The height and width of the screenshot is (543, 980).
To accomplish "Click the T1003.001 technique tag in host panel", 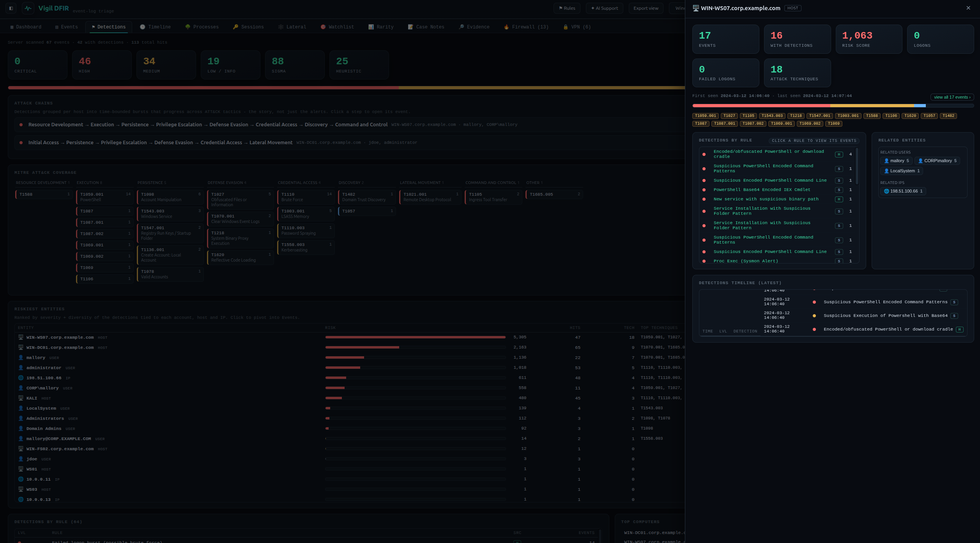I will pos(848,116).
